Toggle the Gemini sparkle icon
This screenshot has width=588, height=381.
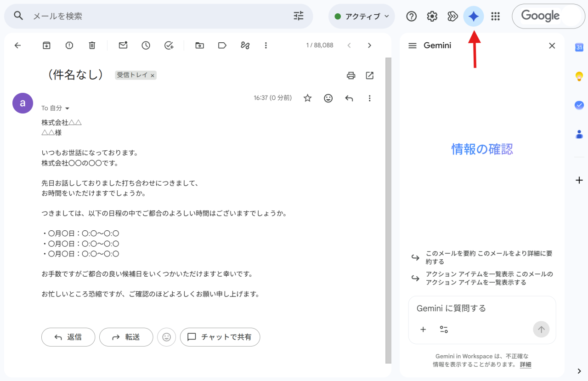(x=474, y=16)
